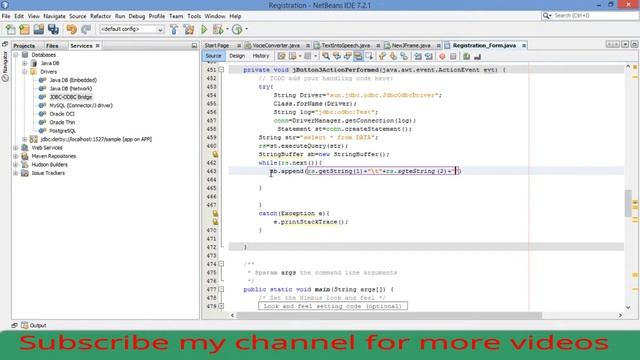640x360 pixels.
Task: Click the New File toolbar icon
Action: click(11, 29)
